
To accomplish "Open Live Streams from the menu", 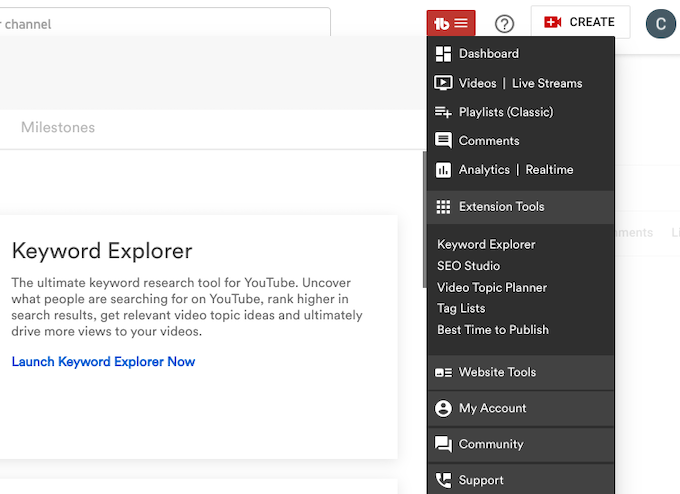I will pyautogui.click(x=546, y=83).
